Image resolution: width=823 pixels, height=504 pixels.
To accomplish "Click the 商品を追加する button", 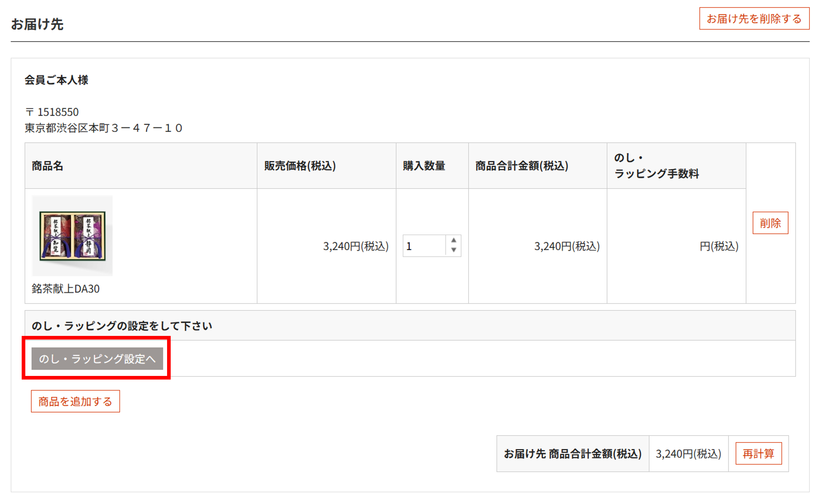I will pos(75,401).
